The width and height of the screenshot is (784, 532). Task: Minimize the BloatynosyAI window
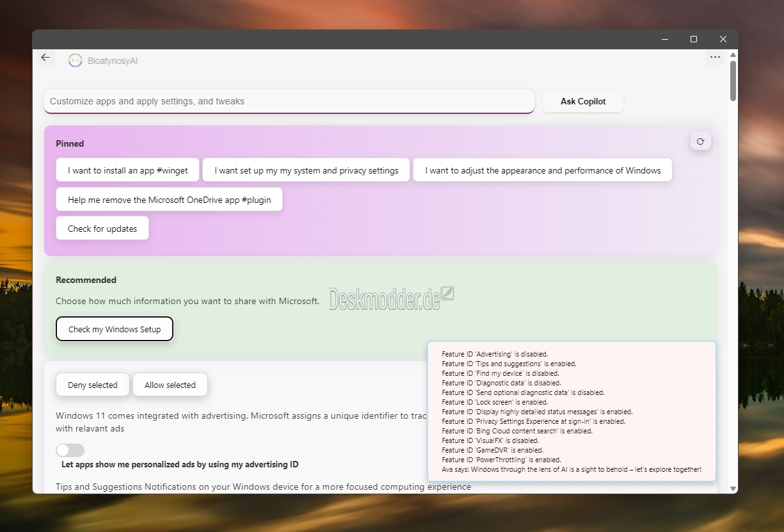(x=664, y=39)
